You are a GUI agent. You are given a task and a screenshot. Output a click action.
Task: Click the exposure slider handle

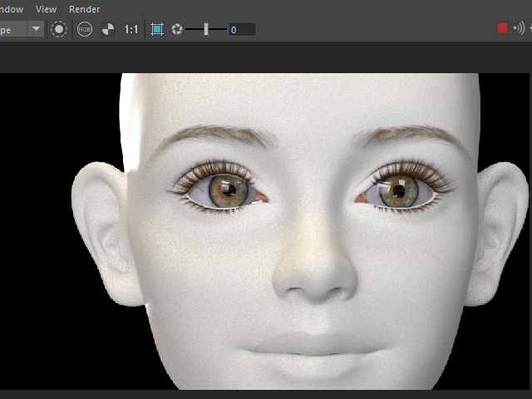click(x=206, y=29)
